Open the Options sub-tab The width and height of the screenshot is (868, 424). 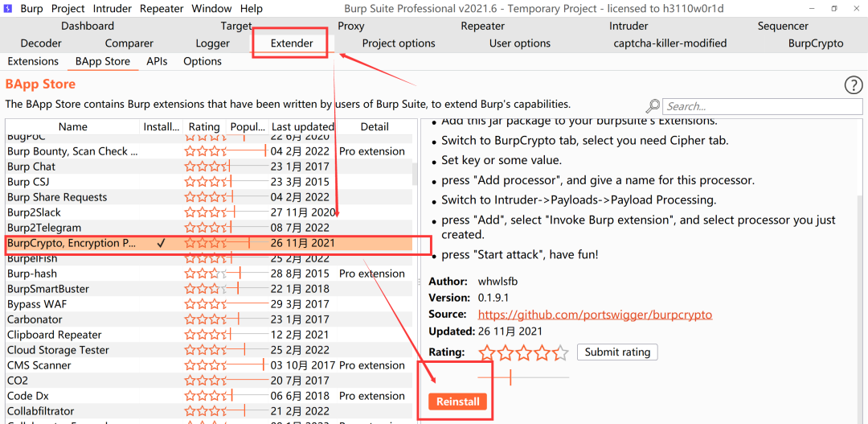coord(203,61)
